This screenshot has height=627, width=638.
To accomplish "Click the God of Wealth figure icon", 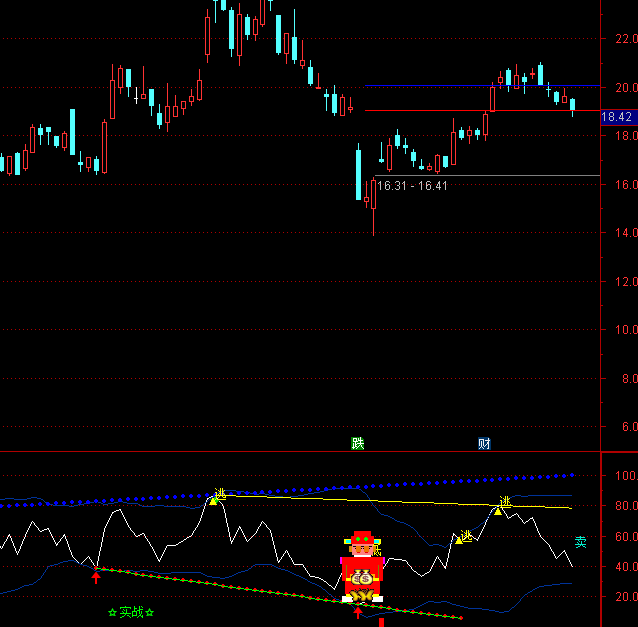I will 362,566.
